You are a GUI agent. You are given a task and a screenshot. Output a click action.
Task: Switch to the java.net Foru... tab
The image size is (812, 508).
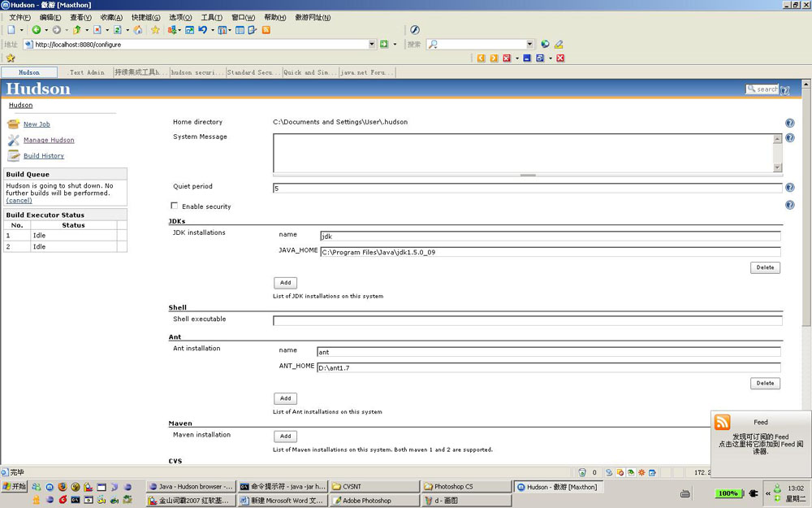coord(367,72)
